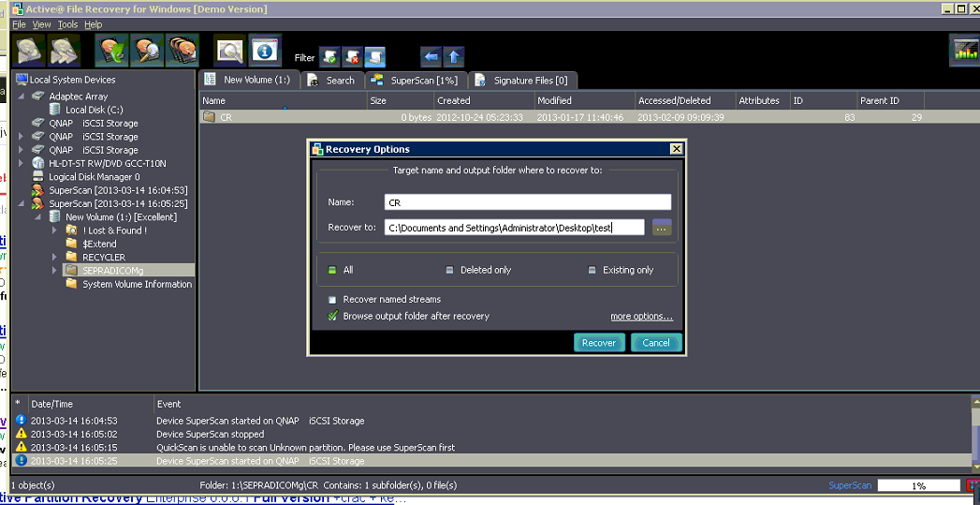
Task: Click the Recover to path field
Action: click(x=515, y=227)
